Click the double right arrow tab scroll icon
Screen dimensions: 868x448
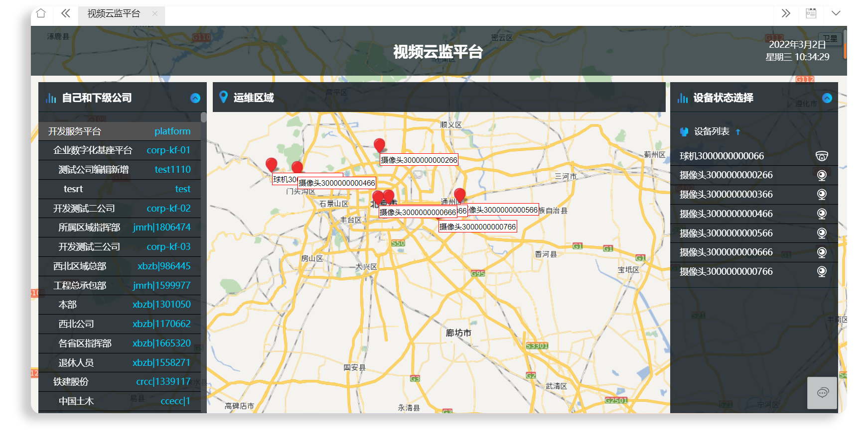[x=786, y=13]
